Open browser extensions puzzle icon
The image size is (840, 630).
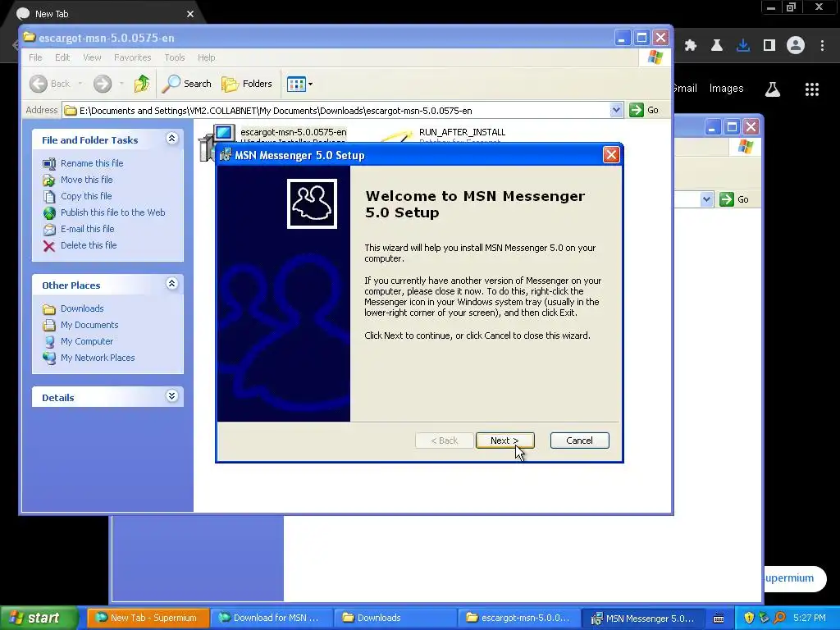pos(691,46)
